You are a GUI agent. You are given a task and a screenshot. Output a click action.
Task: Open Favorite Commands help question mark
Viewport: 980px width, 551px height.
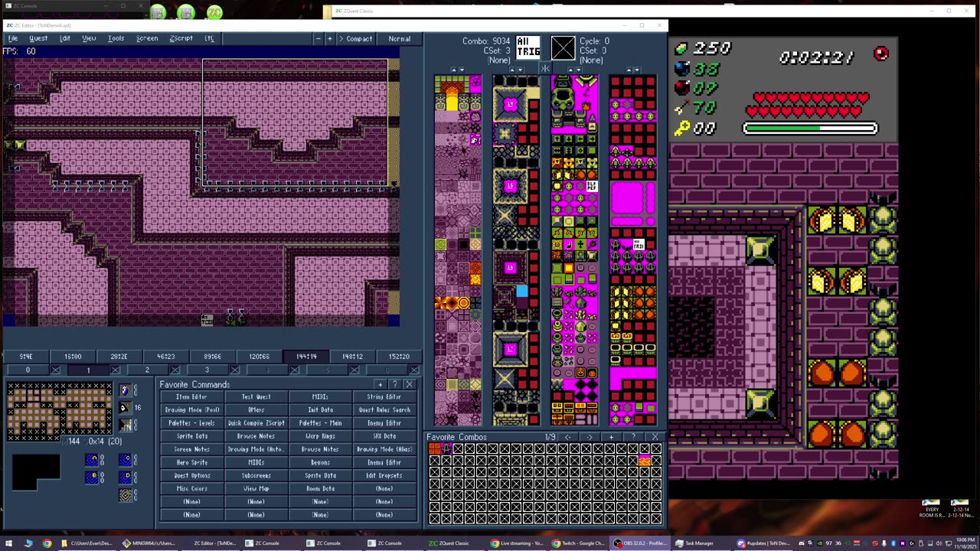pyautogui.click(x=394, y=384)
